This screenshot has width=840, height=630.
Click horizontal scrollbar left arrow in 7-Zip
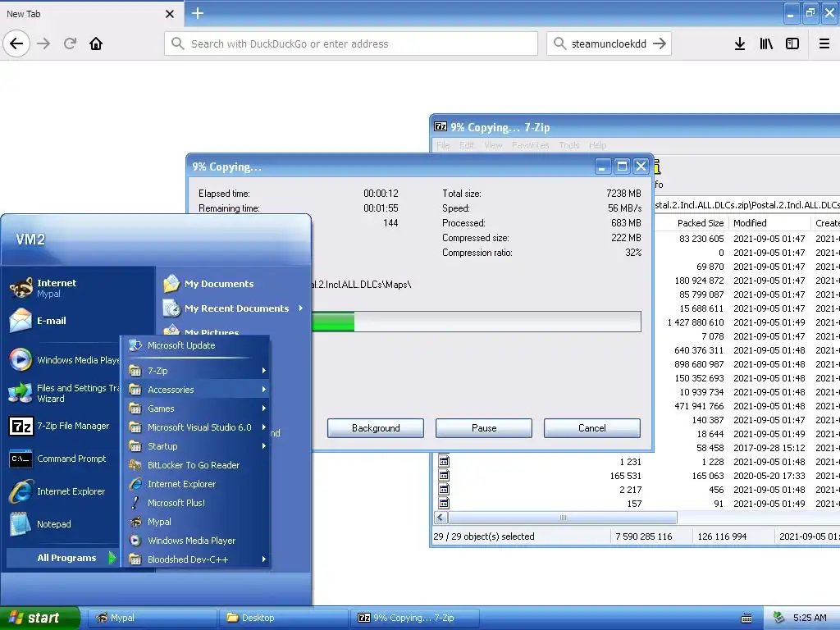point(441,518)
